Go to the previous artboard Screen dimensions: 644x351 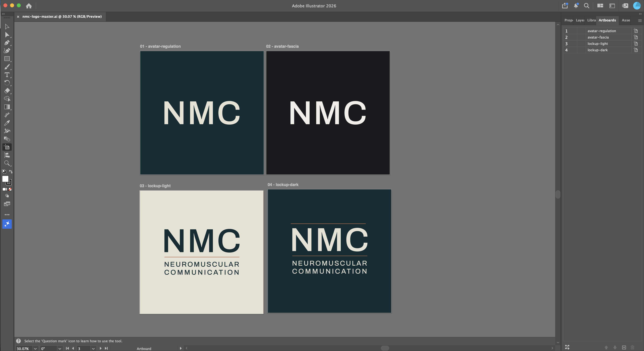pos(73,348)
